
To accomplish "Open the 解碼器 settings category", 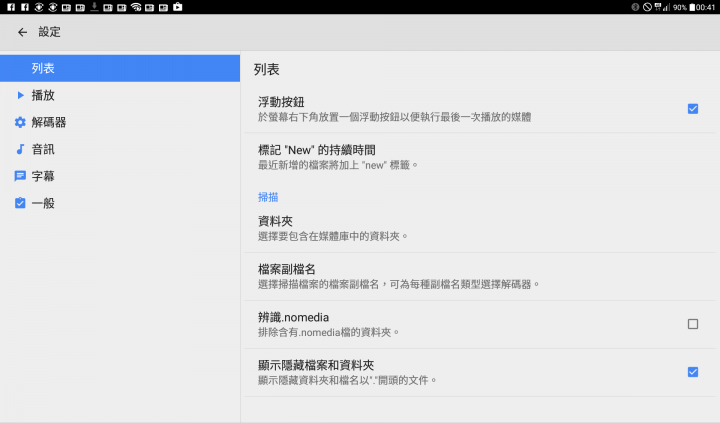I will tap(120, 122).
